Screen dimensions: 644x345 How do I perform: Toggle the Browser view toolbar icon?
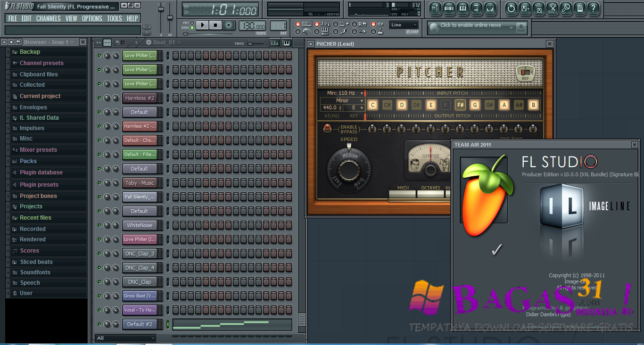[476, 8]
